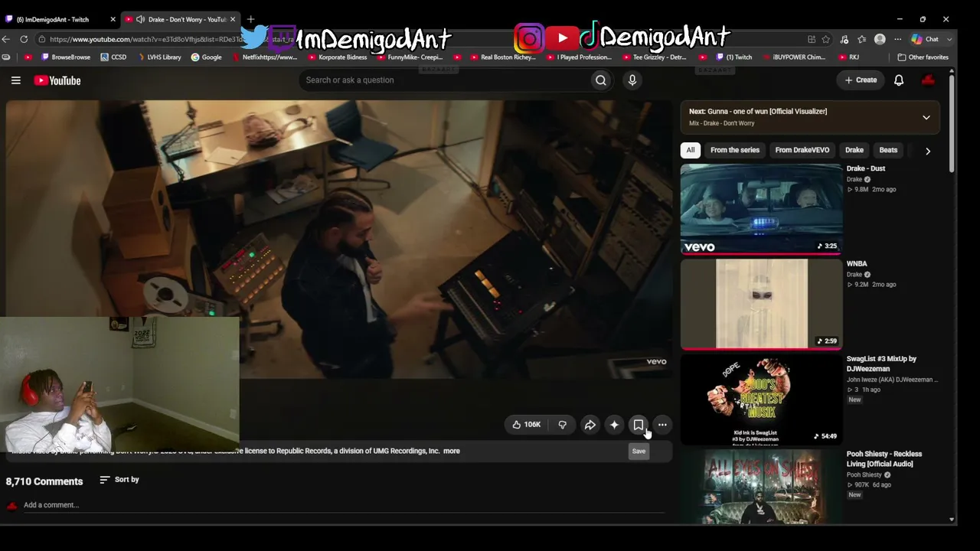Click the YouTube search magnifier button
Image resolution: width=980 pixels, height=551 pixels.
tap(601, 80)
